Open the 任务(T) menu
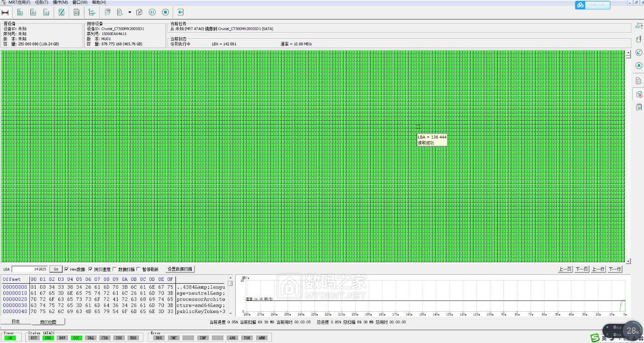 tap(42, 2)
